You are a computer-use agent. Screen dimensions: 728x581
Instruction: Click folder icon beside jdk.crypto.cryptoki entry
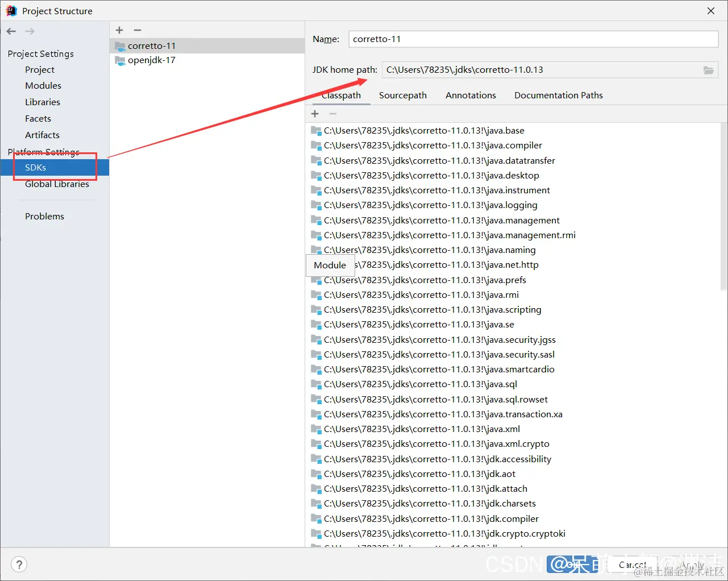coord(316,534)
